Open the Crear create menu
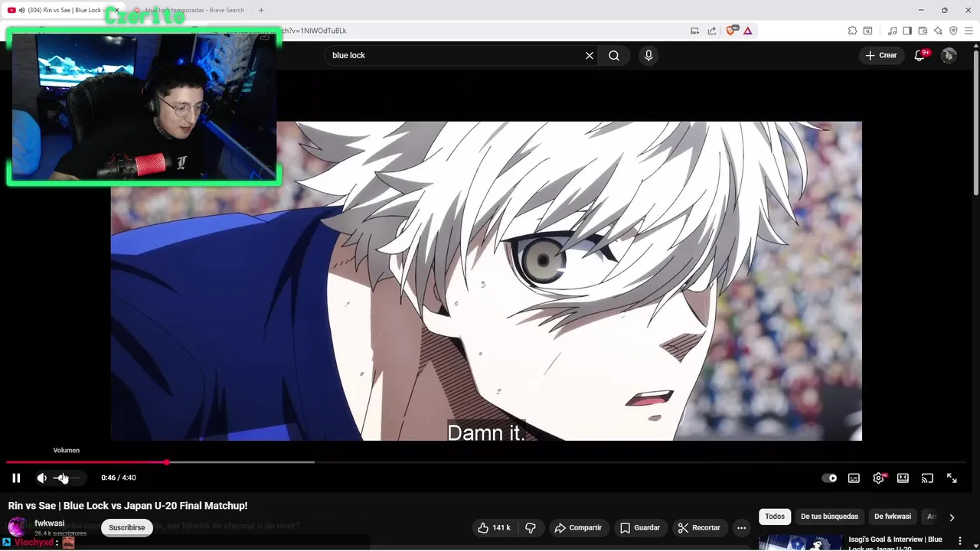The height and width of the screenshot is (551, 980). [880, 55]
